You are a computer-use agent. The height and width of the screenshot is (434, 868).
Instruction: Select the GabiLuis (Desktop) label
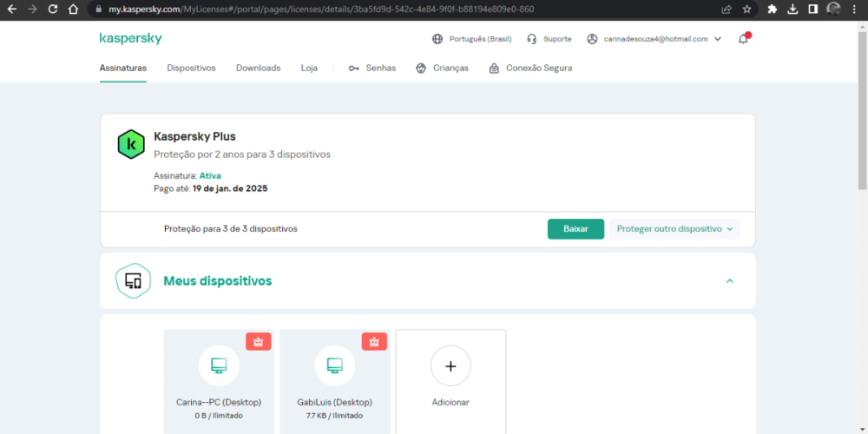coord(335,403)
